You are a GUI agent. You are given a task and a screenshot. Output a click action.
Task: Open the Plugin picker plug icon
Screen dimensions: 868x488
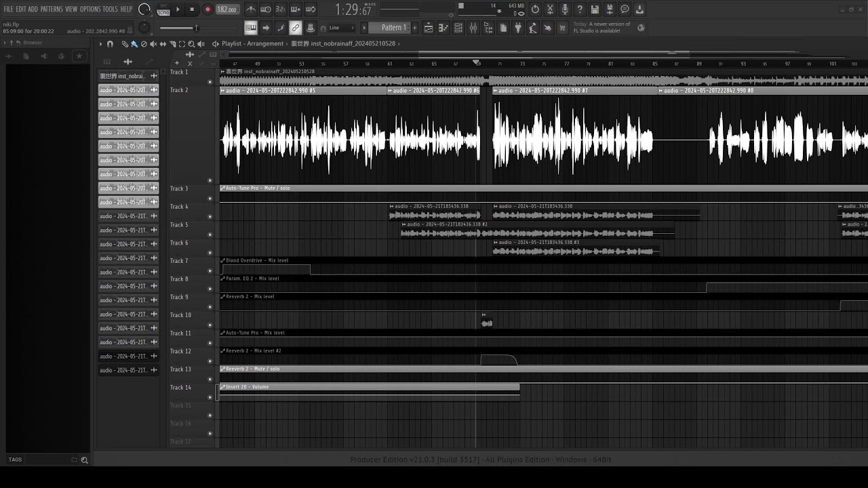[518, 28]
